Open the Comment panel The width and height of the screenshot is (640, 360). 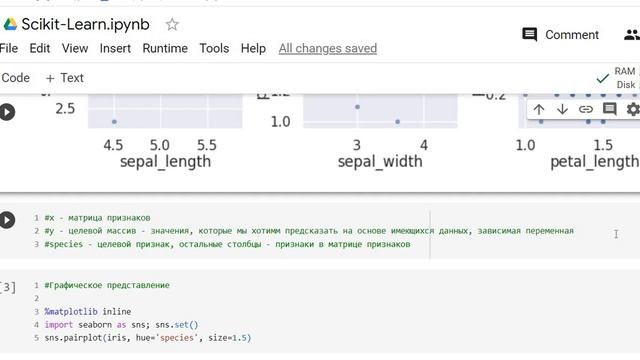[x=560, y=35]
